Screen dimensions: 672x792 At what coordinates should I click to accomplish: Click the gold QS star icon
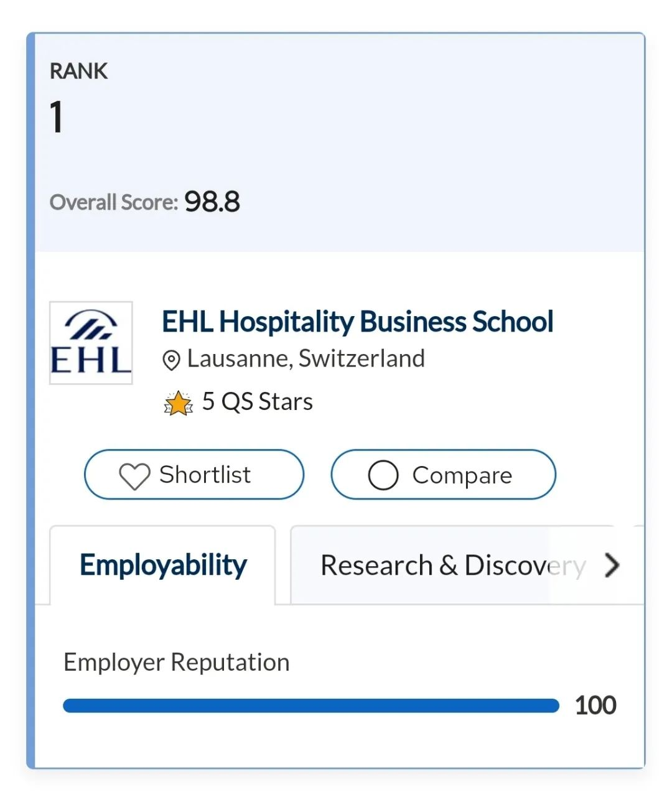(x=179, y=403)
